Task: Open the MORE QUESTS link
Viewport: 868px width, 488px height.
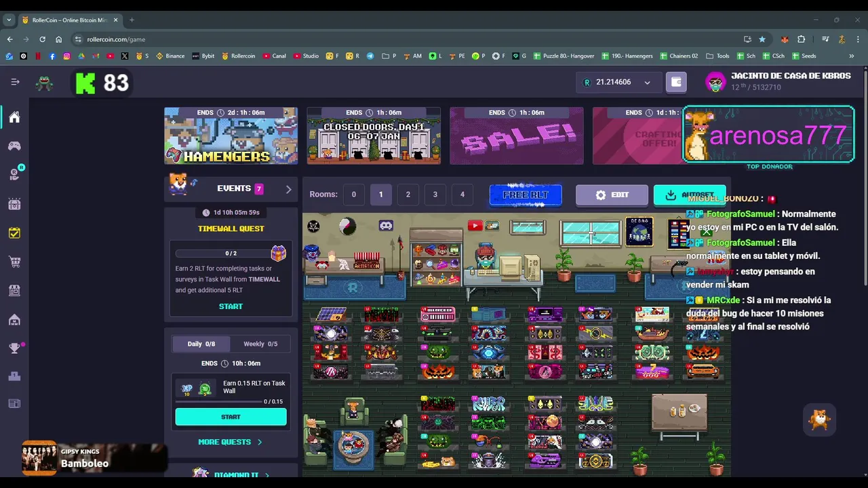Action: [x=230, y=442]
